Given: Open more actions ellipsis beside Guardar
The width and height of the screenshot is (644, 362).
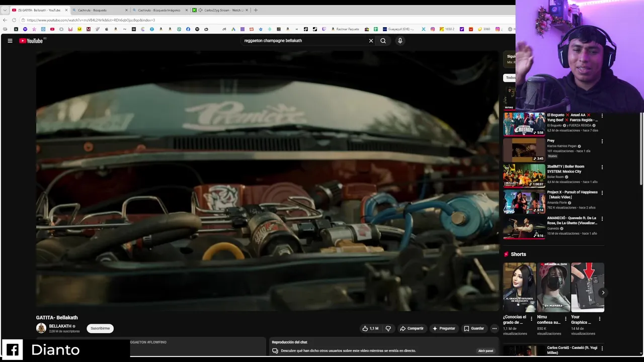Looking at the screenshot, I should (494, 328).
